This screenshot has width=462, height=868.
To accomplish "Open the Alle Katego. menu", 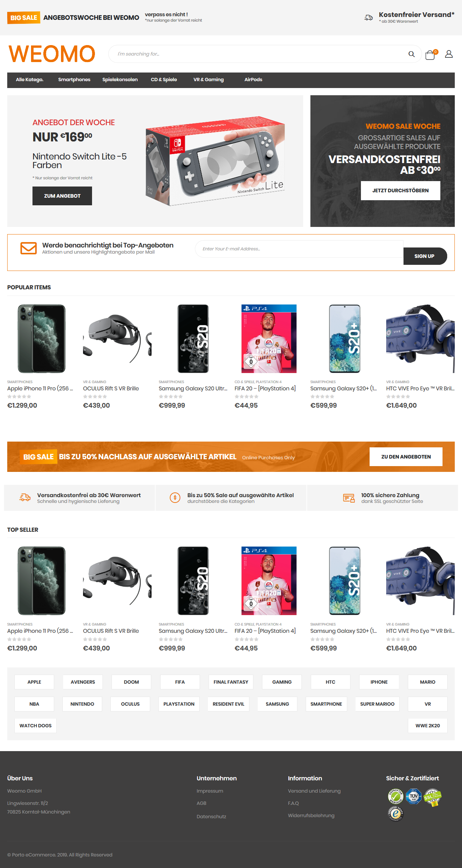I will pyautogui.click(x=30, y=80).
